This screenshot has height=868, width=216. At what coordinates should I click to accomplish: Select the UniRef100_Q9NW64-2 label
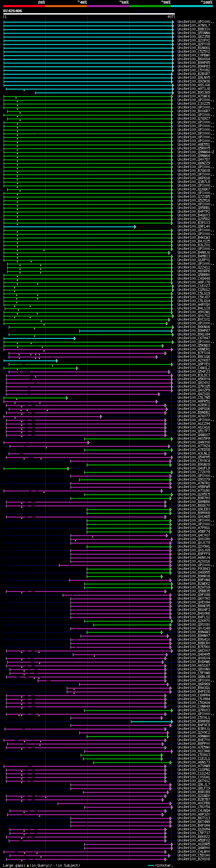tap(196, 152)
